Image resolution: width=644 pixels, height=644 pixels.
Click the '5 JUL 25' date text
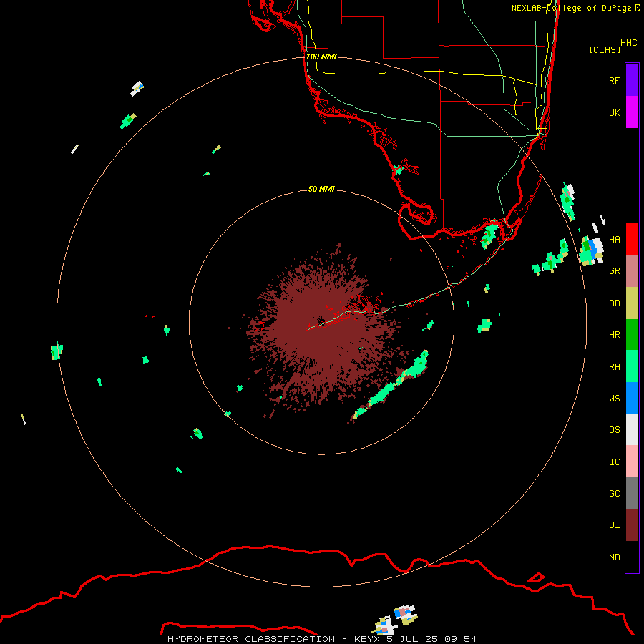pyautogui.click(x=411, y=639)
